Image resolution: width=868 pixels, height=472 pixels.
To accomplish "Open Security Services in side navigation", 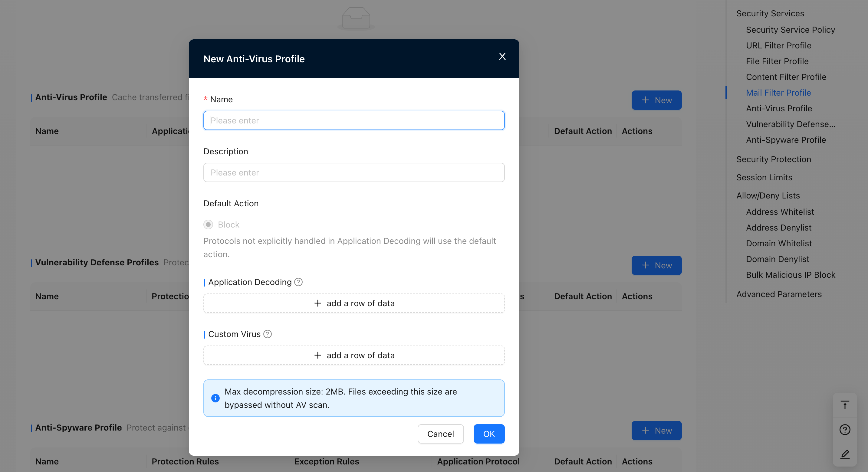I will coord(770,14).
